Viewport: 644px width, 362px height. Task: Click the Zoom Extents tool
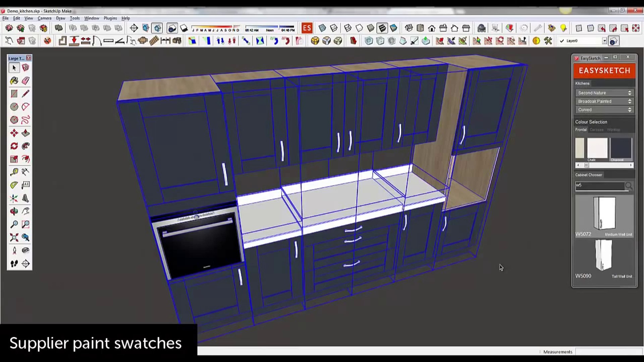[14, 238]
